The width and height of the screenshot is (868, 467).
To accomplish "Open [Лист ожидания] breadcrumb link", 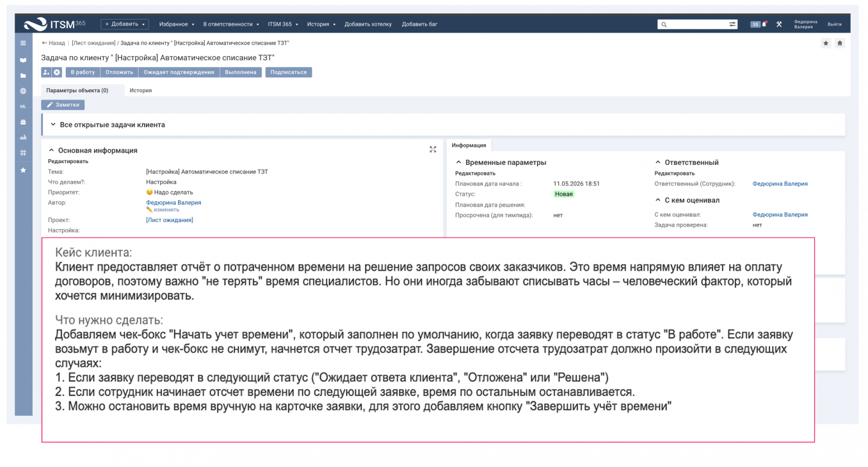I will 93,43.
